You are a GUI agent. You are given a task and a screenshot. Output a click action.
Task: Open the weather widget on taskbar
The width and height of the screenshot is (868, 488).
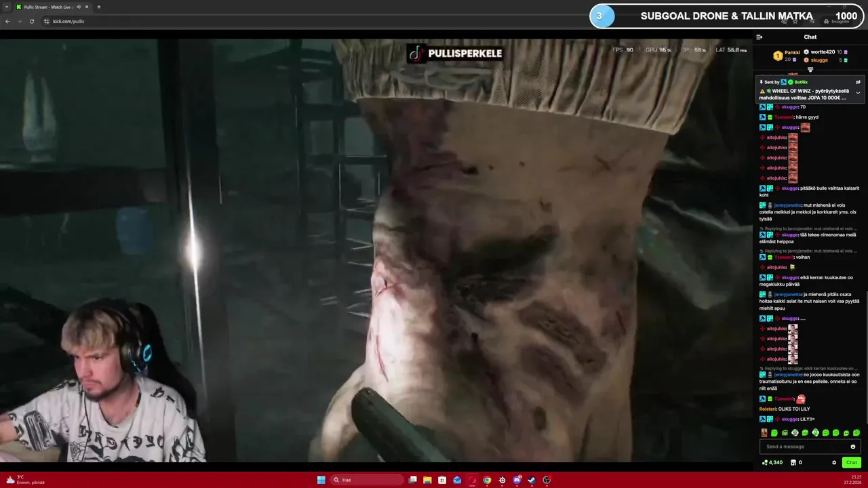(26, 480)
